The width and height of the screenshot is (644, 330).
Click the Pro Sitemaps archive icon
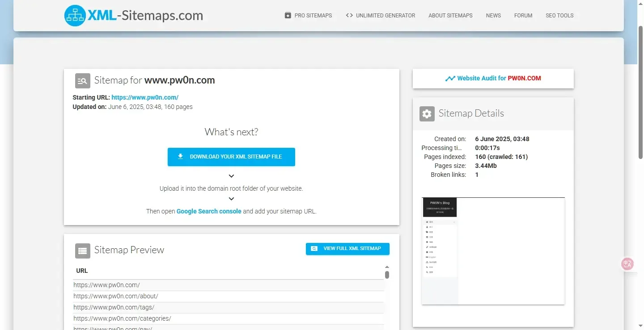pos(288,15)
